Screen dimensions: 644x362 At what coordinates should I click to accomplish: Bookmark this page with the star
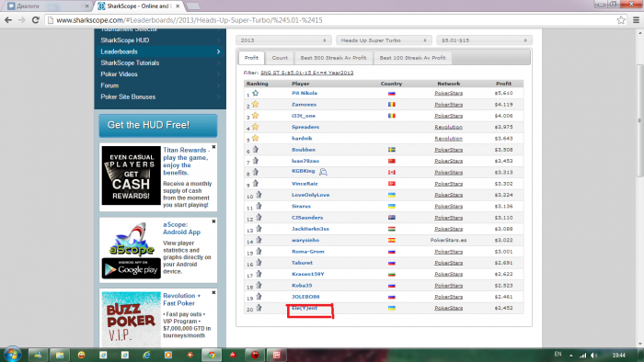tap(621, 20)
